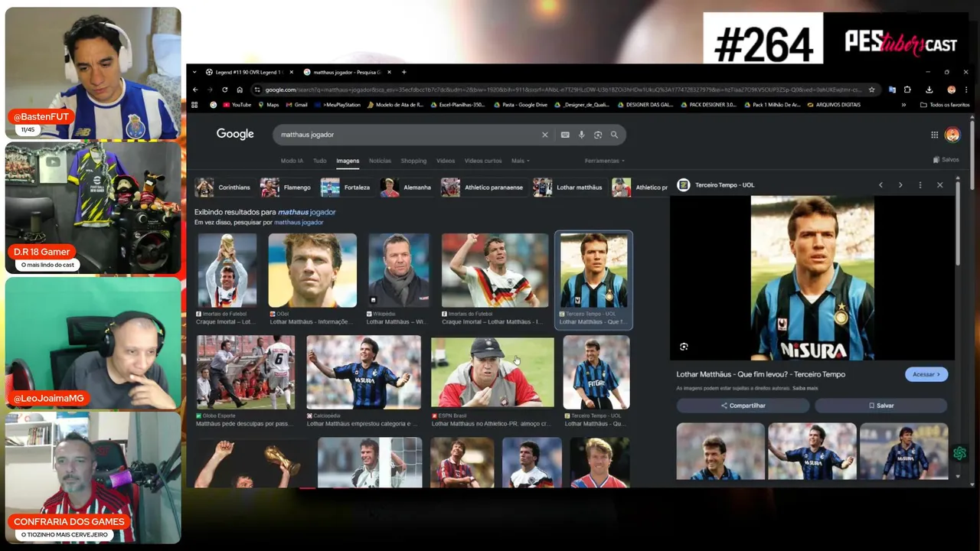Search inside preview image with Lens
Image resolution: width=980 pixels, height=551 pixels.
click(x=684, y=347)
